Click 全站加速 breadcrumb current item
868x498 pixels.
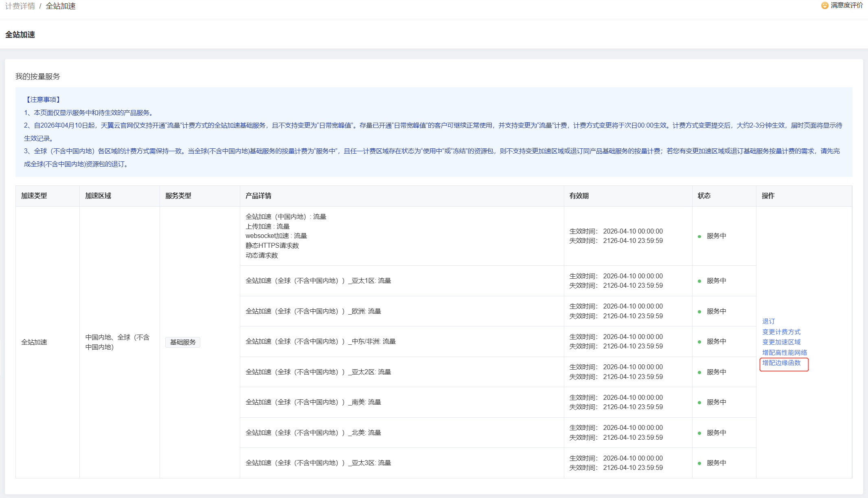point(60,6)
